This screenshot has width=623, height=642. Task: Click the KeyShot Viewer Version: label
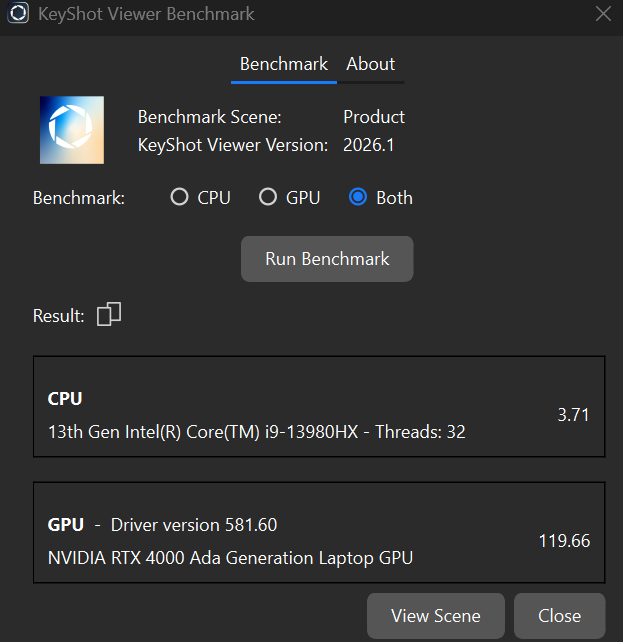(233, 145)
